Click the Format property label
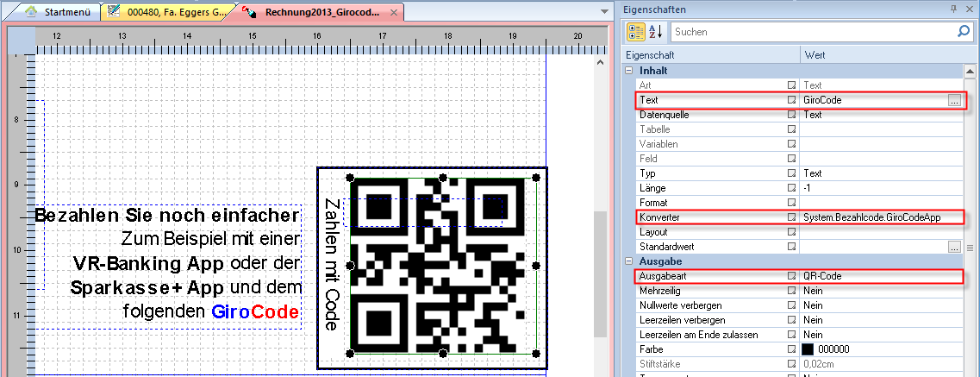 click(654, 203)
